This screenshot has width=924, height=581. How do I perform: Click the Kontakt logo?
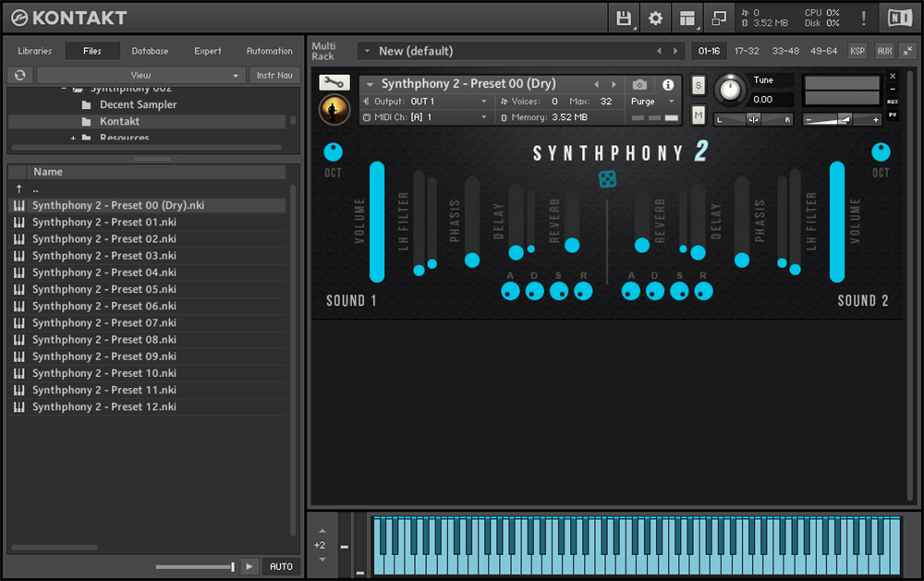(x=68, y=18)
